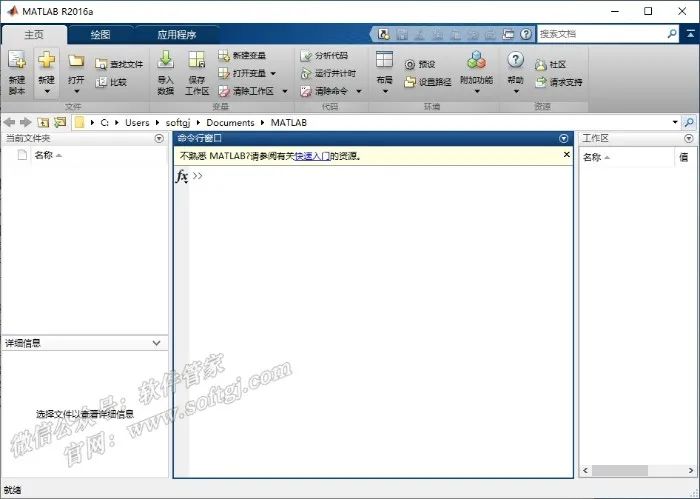Click Run and Time (运行并计时)
Screen dimensions: 700x499
pos(328,73)
